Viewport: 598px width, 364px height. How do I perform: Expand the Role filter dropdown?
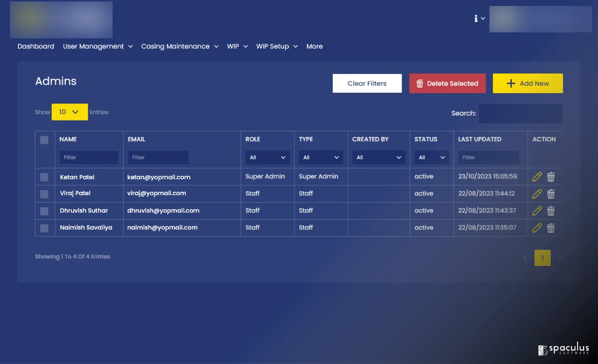click(268, 157)
